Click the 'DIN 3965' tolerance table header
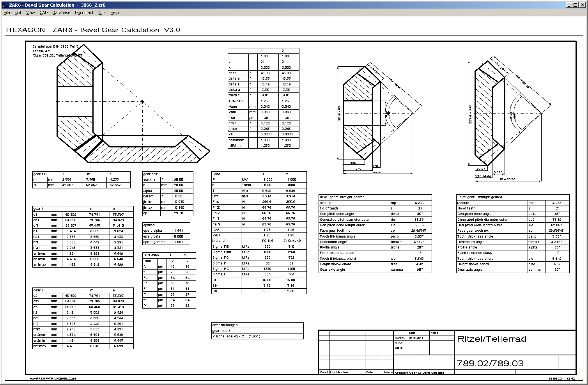 pyautogui.click(x=151, y=255)
